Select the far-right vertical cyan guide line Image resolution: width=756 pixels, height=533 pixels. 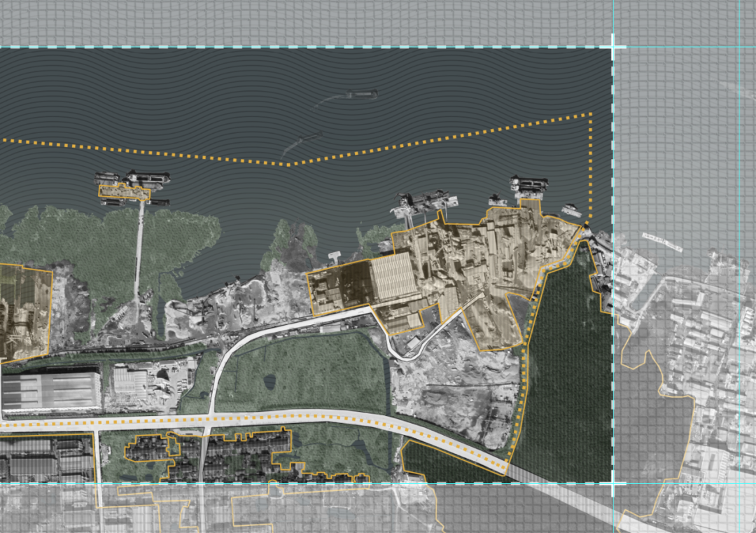741,280
